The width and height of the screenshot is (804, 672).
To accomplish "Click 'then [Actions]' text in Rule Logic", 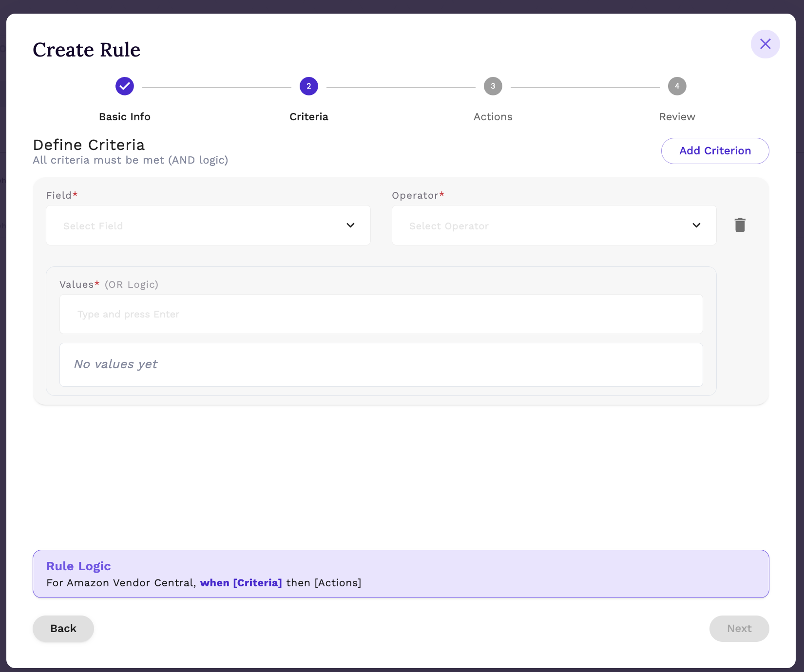I will tap(324, 583).
